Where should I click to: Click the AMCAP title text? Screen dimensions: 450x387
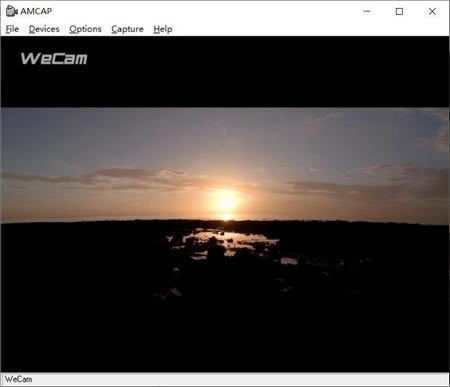click(x=36, y=11)
